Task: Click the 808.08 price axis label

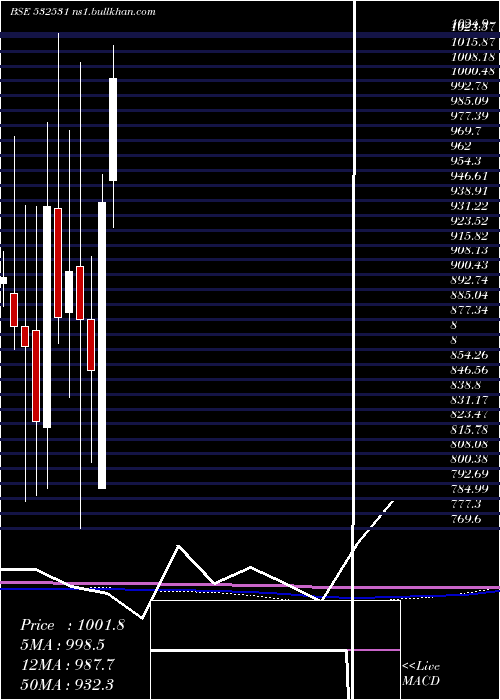Action: [469, 444]
